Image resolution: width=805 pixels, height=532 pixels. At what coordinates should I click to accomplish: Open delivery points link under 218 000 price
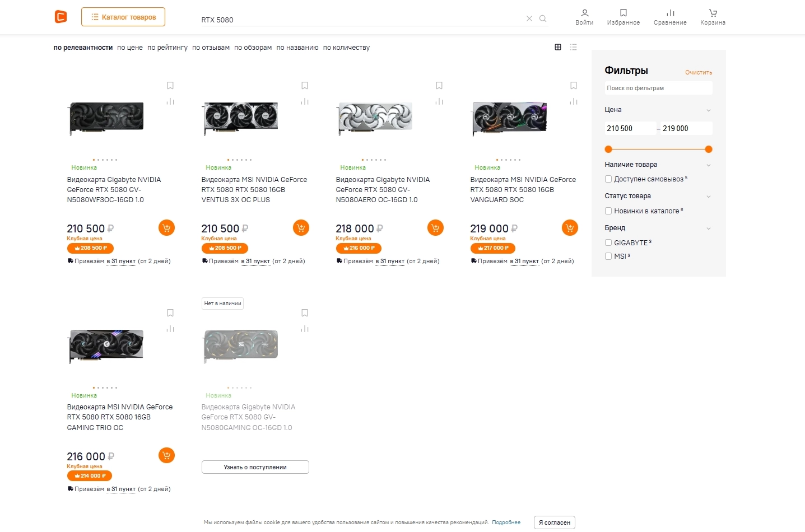click(390, 262)
